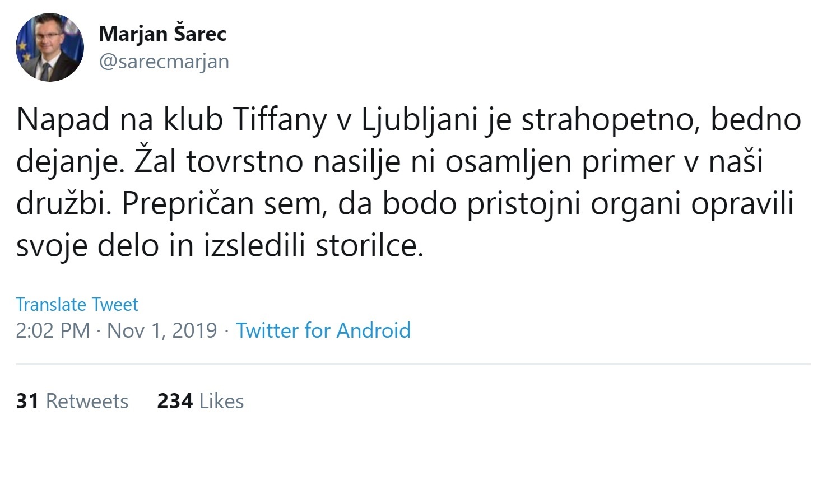The width and height of the screenshot is (827, 504).
Task: Click the @sarecmarjan handle
Action: click(x=164, y=61)
